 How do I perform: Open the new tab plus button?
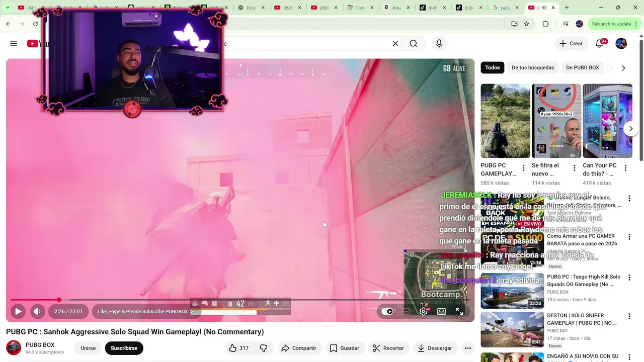pyautogui.click(x=567, y=8)
